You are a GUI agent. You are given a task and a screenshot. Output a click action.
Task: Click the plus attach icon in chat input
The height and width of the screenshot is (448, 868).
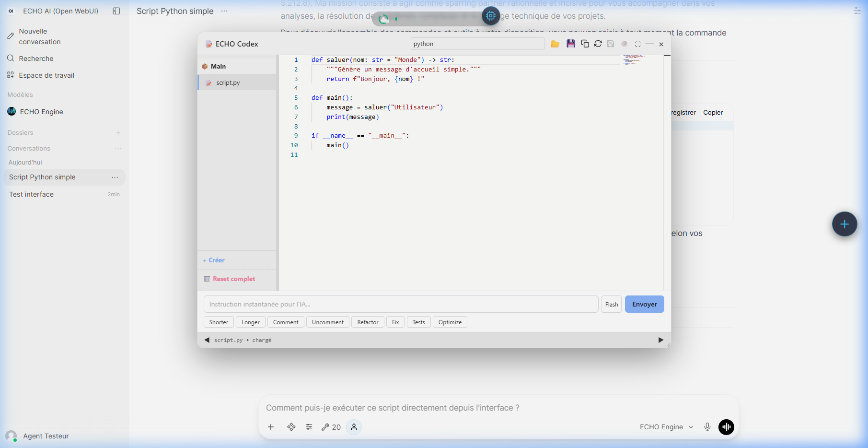[x=271, y=427]
